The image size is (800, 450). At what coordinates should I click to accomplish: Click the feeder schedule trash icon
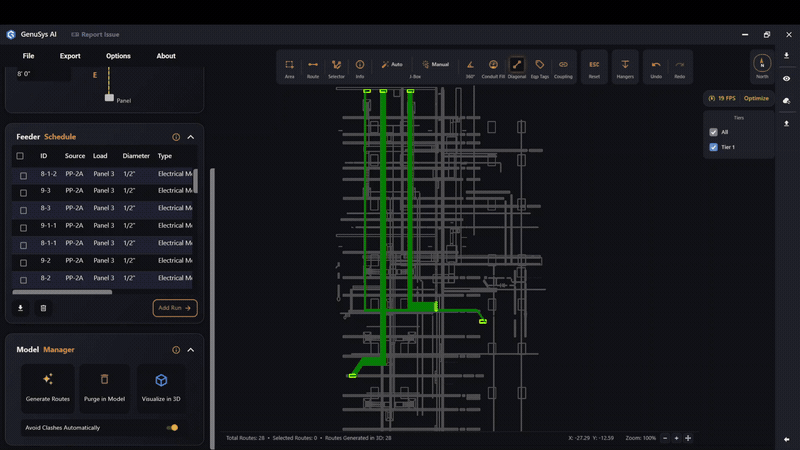coord(43,308)
